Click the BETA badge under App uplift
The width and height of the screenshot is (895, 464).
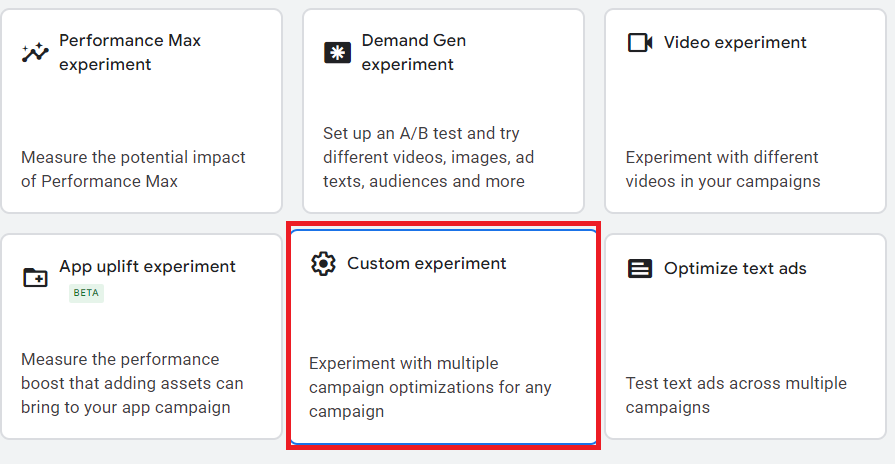point(86,293)
